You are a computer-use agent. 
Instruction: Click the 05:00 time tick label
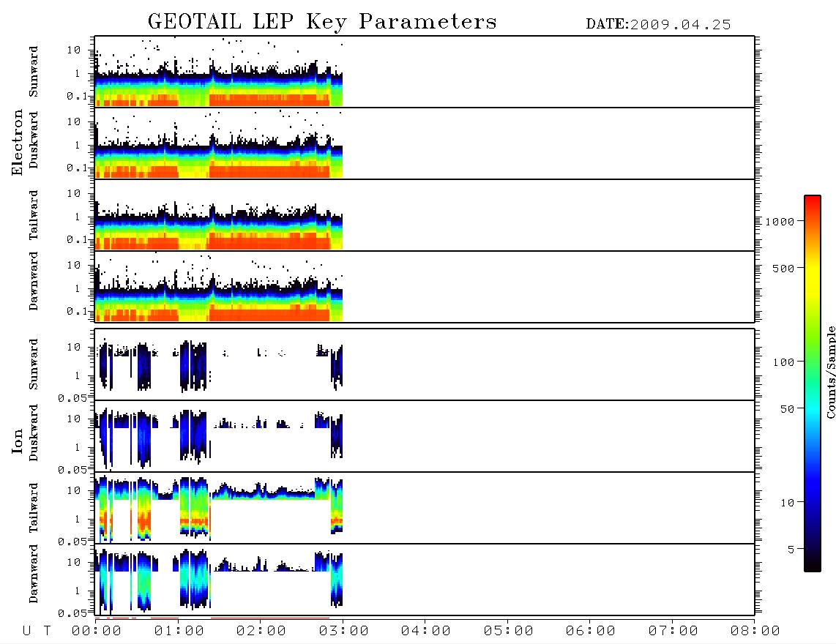(x=509, y=631)
